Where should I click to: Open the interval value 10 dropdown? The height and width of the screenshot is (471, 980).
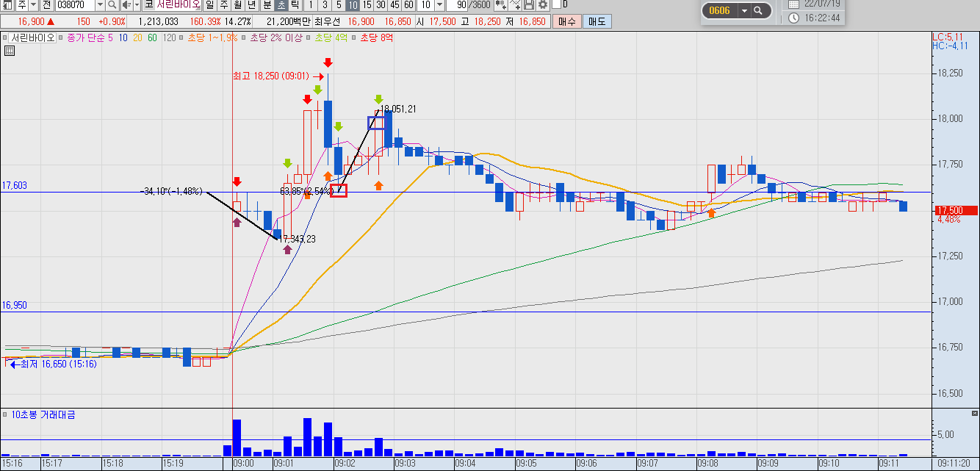click(x=439, y=5)
